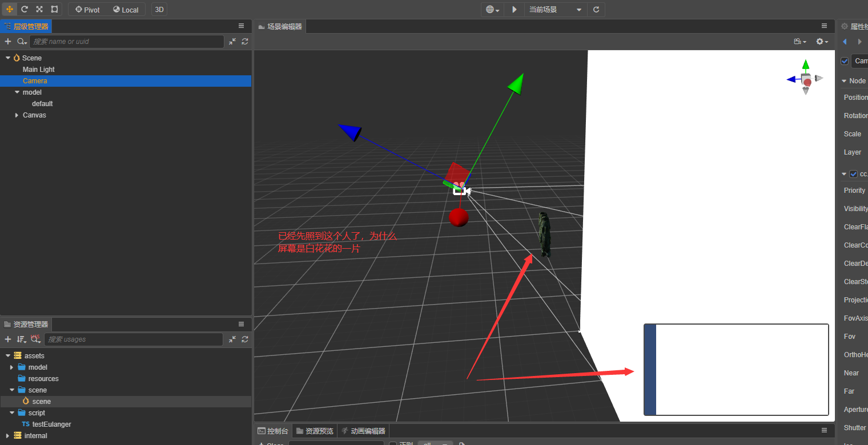The image size is (868, 445).
Task: Select the move transform tool
Action: (x=10, y=9)
